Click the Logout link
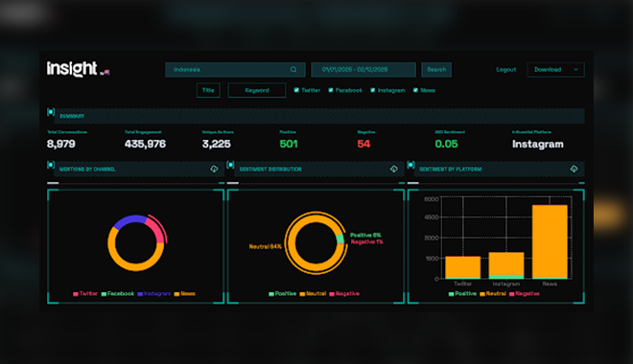This screenshot has height=364, width=633. [506, 70]
